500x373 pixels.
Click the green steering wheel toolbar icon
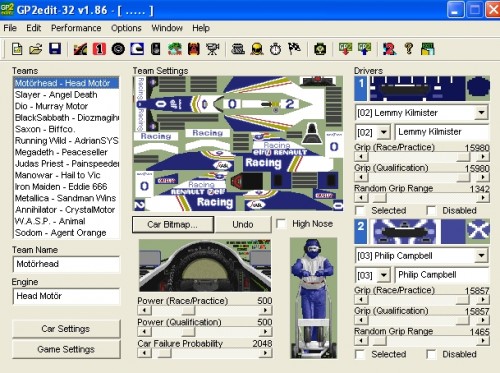pos(320,49)
